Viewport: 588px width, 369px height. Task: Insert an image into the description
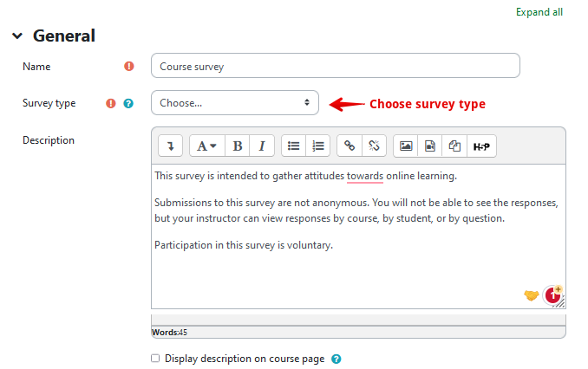coord(405,146)
